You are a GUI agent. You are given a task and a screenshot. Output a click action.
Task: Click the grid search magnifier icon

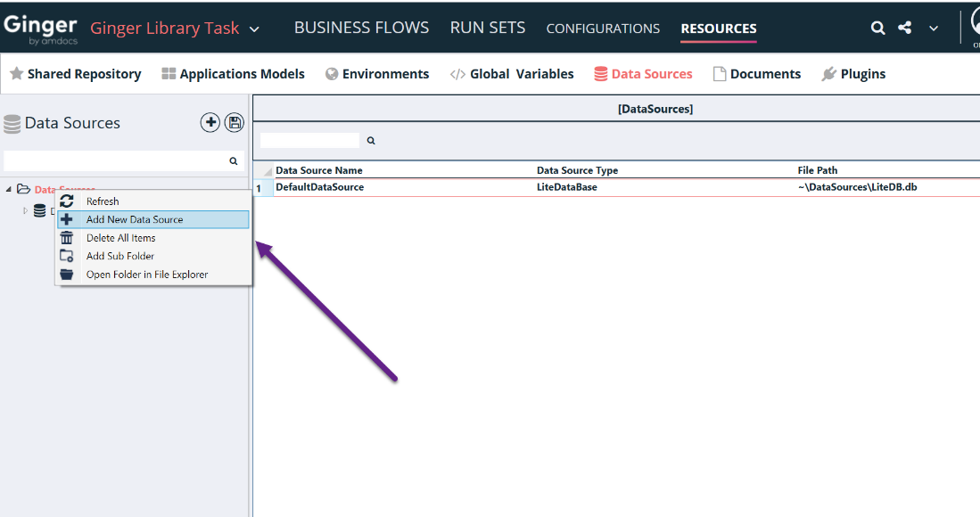[x=371, y=141]
